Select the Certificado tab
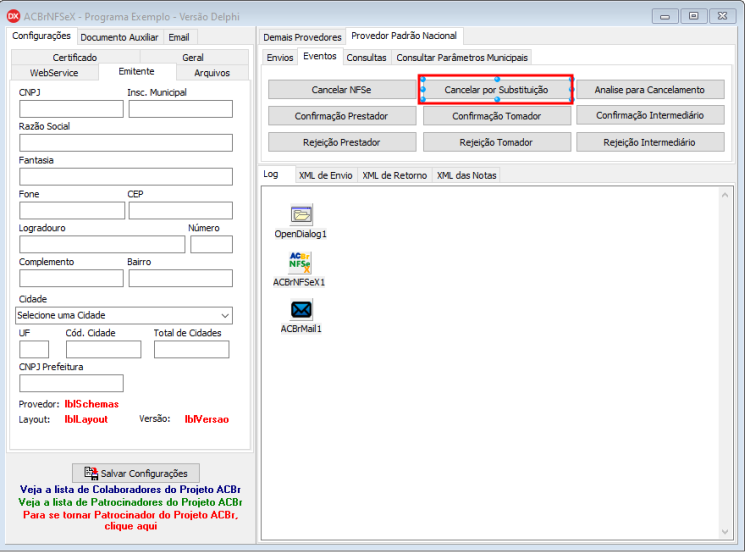The image size is (750, 554). click(x=75, y=57)
